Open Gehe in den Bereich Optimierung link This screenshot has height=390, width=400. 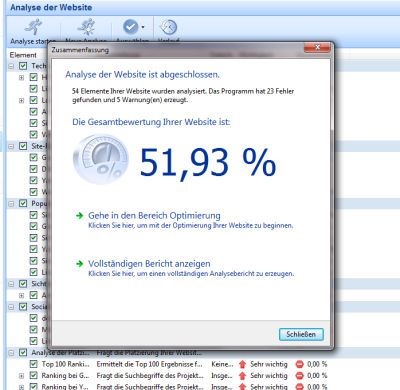click(x=154, y=216)
